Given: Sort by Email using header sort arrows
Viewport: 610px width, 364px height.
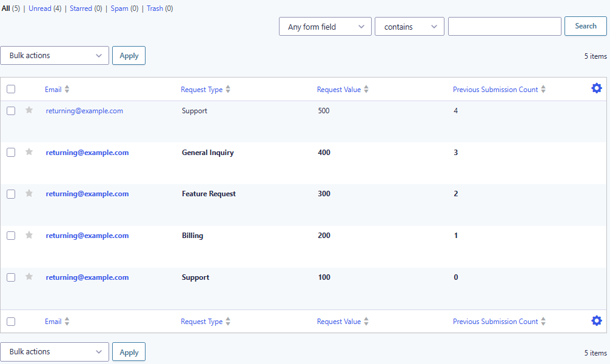Looking at the screenshot, I should point(67,90).
